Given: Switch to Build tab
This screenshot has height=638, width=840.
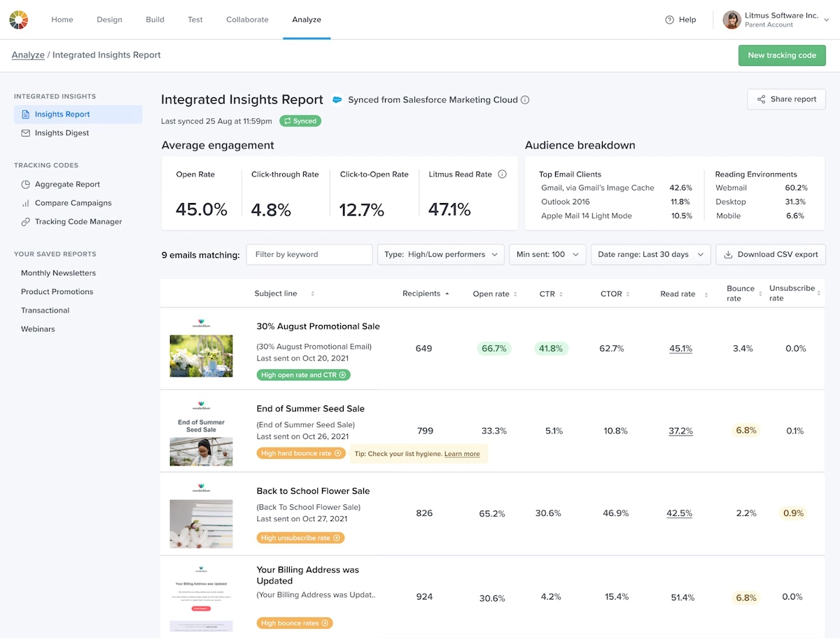Looking at the screenshot, I should click(x=155, y=20).
